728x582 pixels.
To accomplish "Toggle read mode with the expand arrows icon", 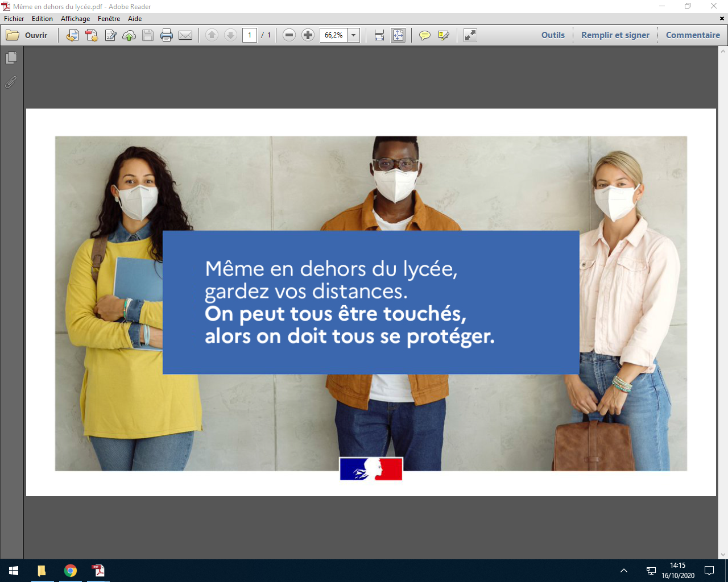I will [x=470, y=35].
